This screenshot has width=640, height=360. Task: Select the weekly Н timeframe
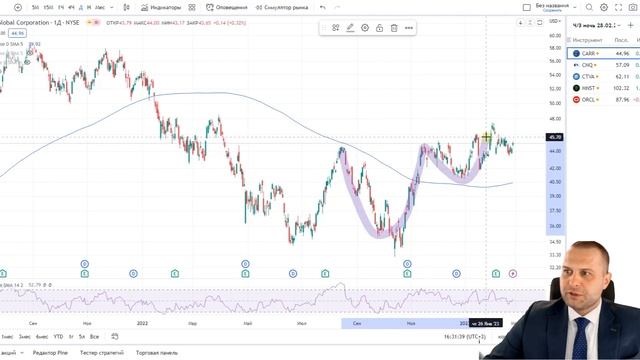tap(89, 7)
